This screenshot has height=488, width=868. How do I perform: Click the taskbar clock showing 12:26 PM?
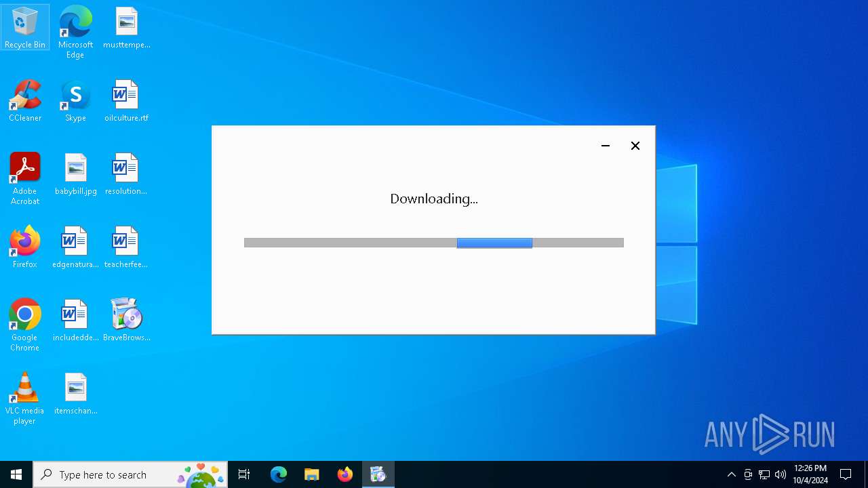[x=810, y=474]
